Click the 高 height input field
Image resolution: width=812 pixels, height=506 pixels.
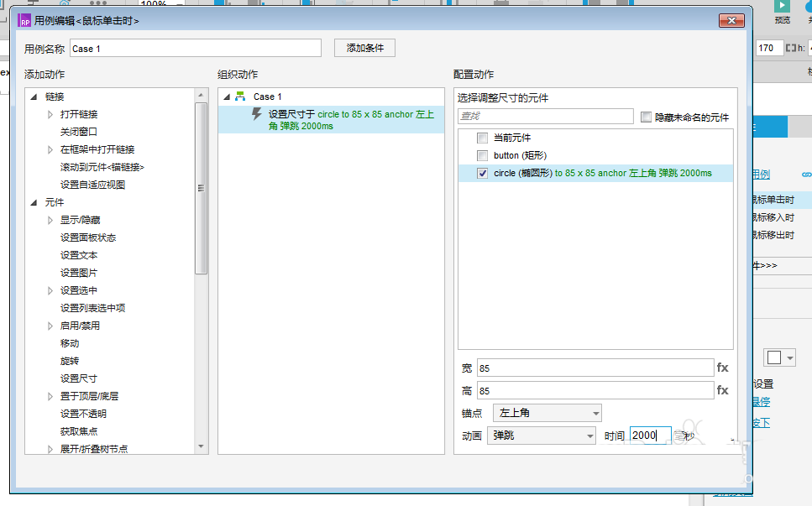click(x=595, y=391)
